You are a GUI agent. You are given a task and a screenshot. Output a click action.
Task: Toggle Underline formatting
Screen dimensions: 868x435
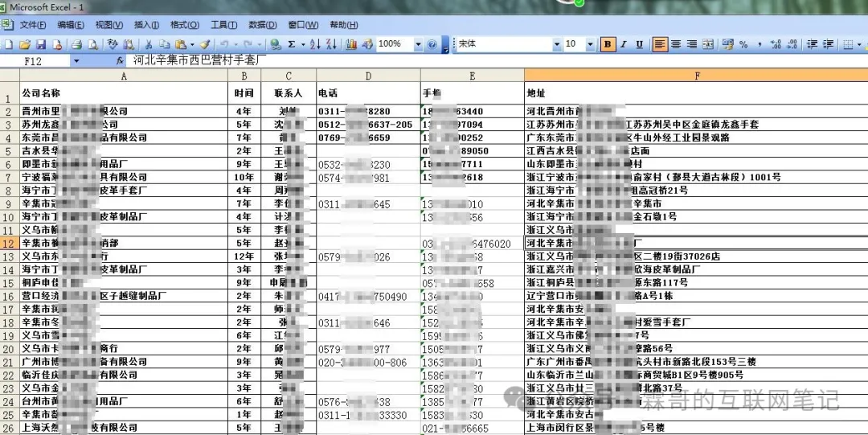(x=639, y=44)
